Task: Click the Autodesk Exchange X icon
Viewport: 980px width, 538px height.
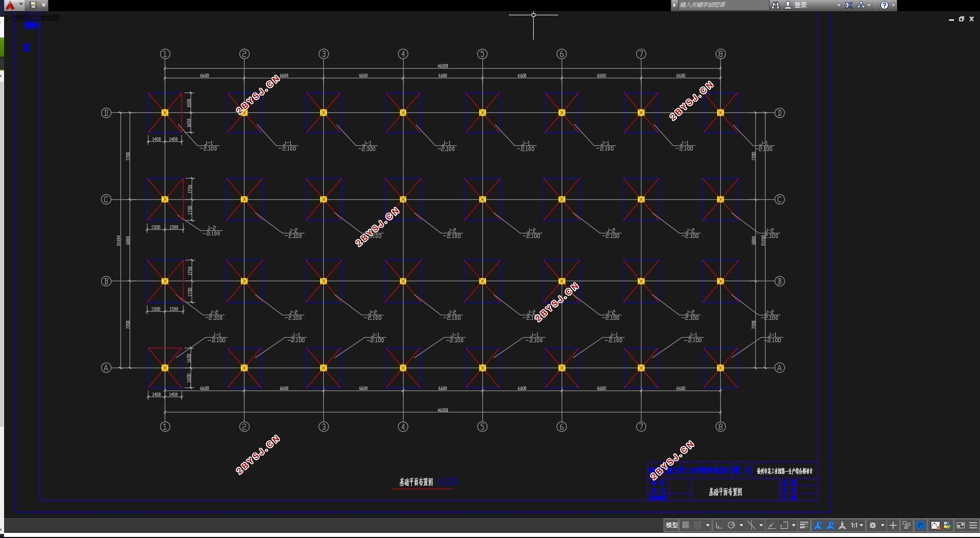Action: point(849,5)
